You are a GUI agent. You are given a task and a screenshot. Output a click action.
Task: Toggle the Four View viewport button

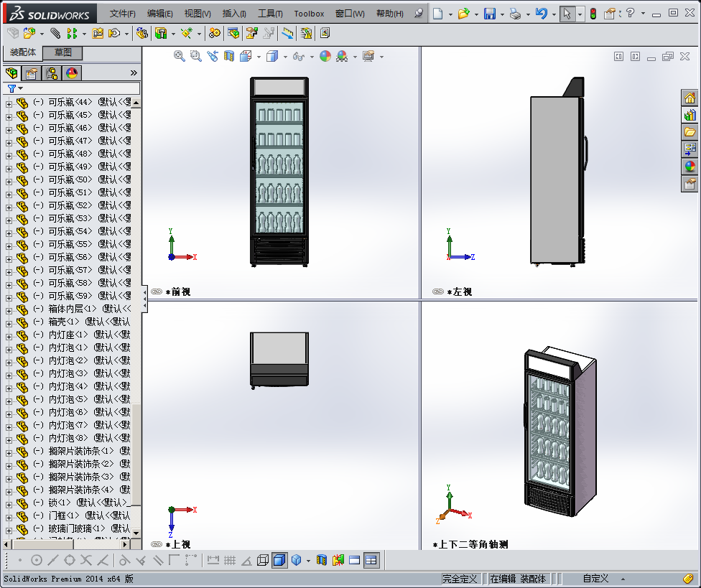tap(371, 560)
